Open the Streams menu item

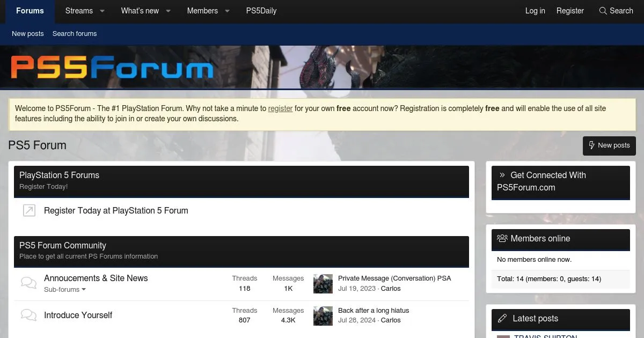pos(79,11)
